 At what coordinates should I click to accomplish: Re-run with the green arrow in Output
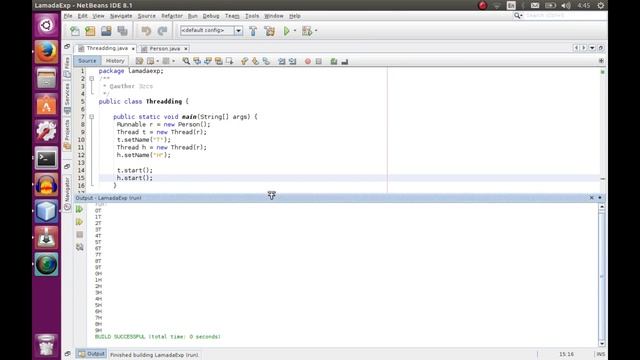click(80, 209)
